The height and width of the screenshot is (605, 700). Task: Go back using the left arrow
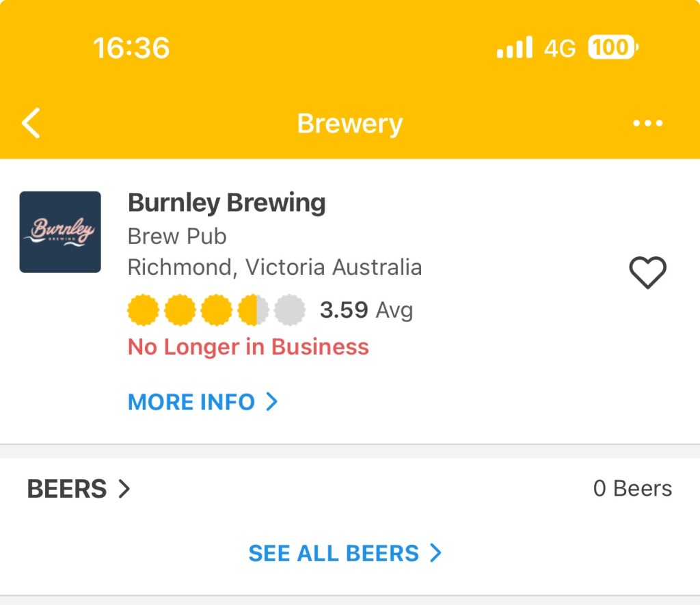tap(31, 124)
